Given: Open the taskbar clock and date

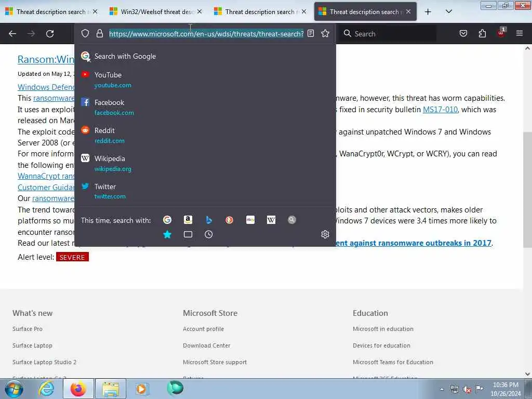Looking at the screenshot, I should (506, 389).
